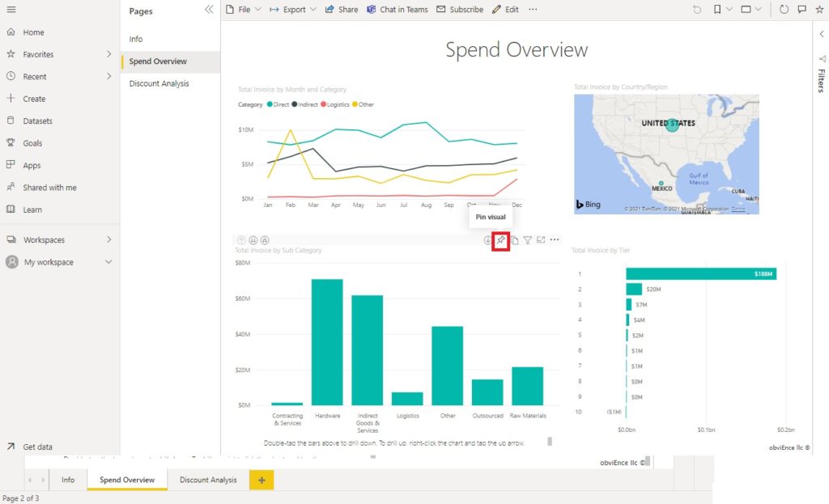This screenshot has height=504, width=829.
Task: Open the Export dropdown menu
Action: coord(293,10)
